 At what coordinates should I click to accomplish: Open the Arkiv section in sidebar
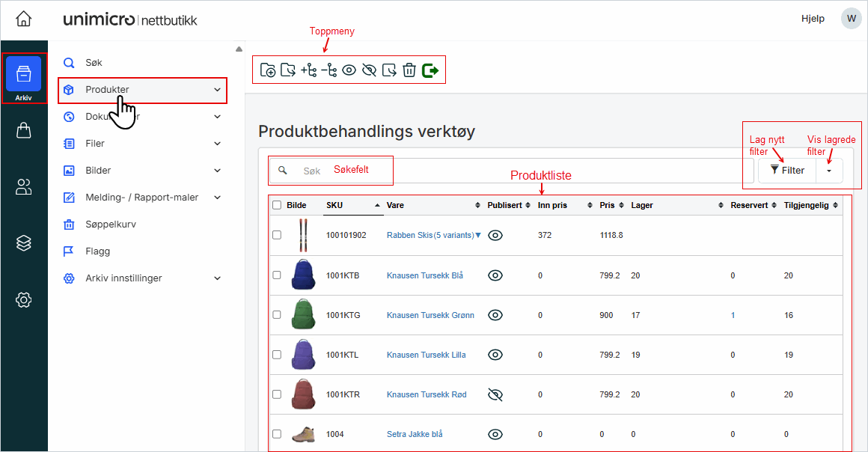[23, 79]
